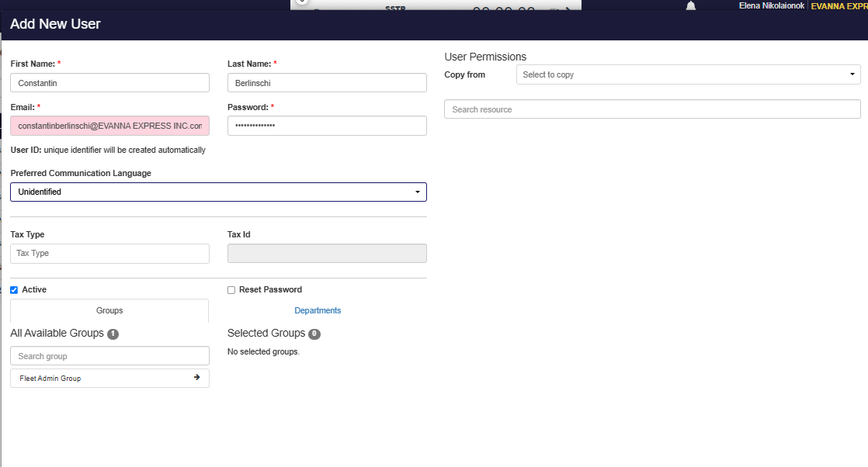
Task: Click the Selected Groups count badge
Action: 314,334
